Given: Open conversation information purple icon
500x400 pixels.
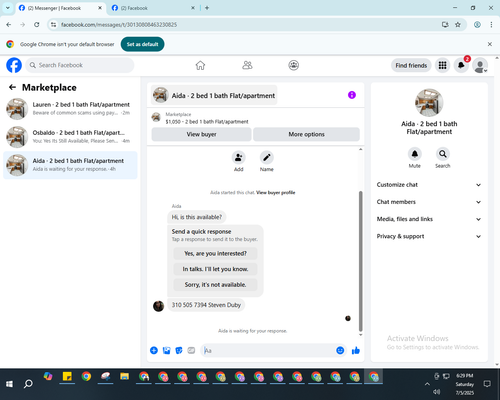Looking at the screenshot, I should [x=352, y=95].
